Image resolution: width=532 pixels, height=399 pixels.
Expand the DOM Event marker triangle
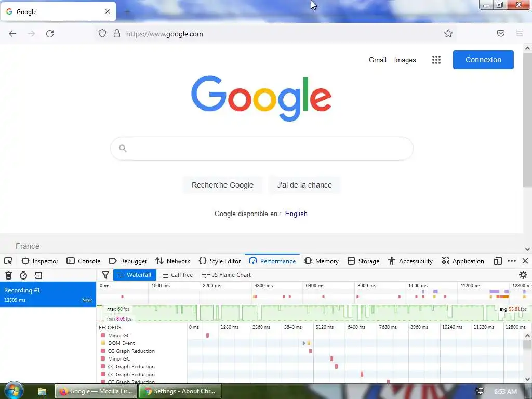click(304, 343)
